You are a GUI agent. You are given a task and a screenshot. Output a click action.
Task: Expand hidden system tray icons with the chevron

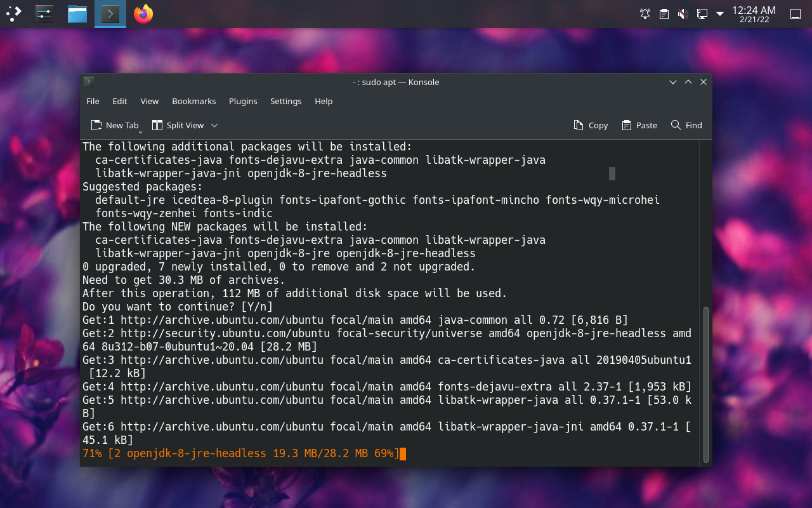[719, 13]
